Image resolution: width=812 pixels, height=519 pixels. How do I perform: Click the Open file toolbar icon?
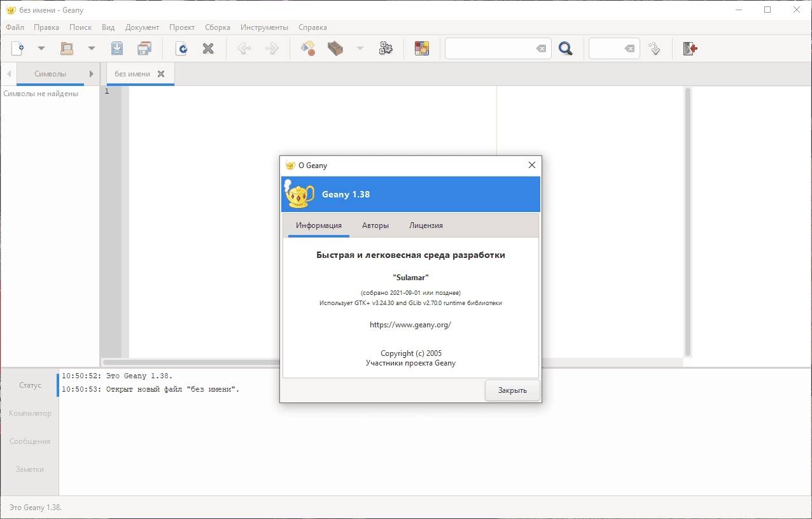pos(67,48)
